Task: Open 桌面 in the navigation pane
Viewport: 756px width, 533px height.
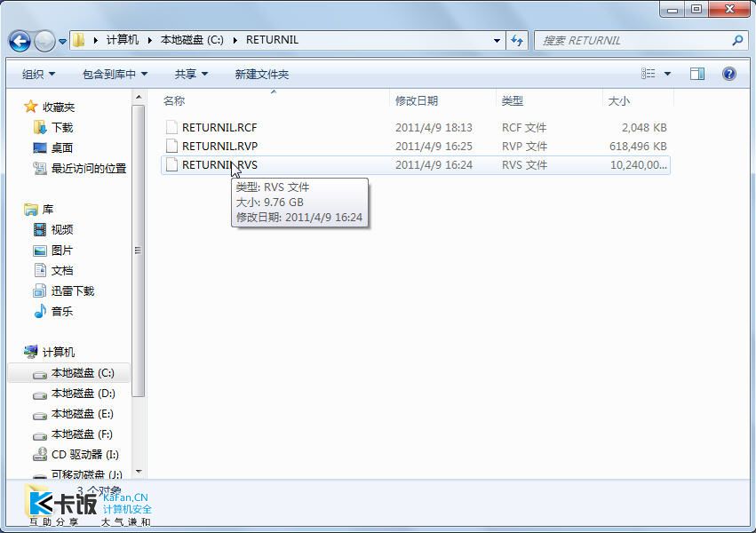Action: (62, 148)
